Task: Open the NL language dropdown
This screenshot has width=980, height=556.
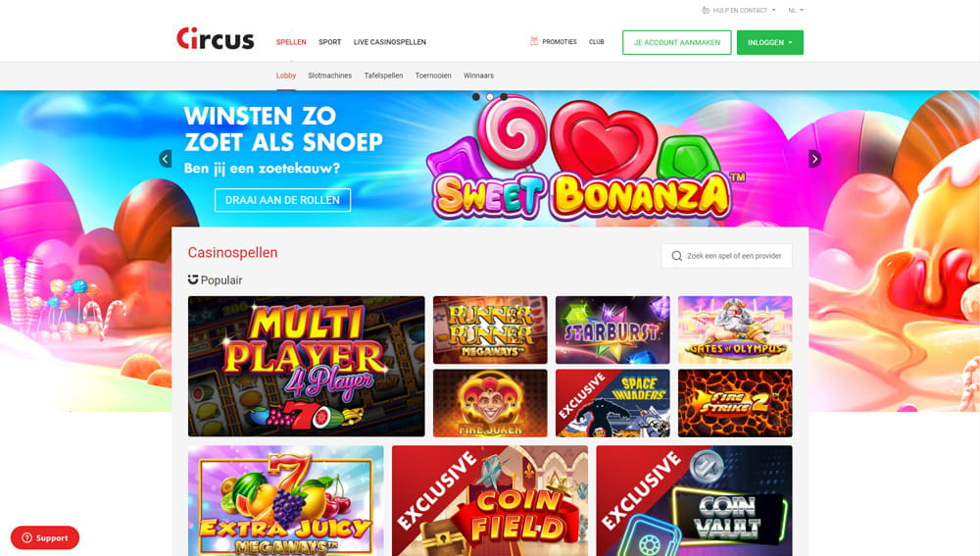Action: click(796, 10)
